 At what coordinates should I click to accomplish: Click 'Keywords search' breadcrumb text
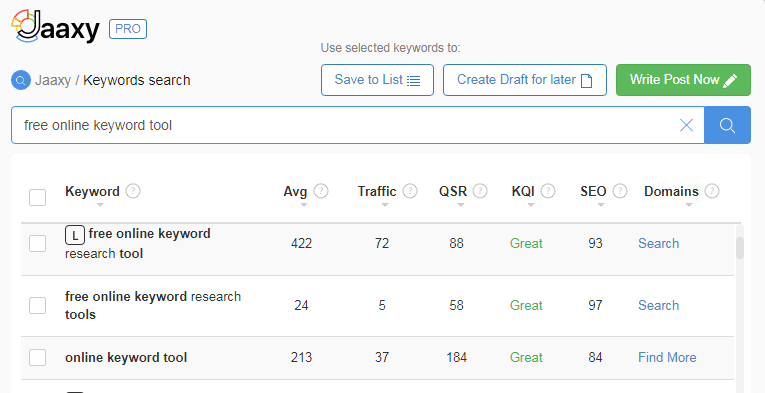tap(137, 80)
